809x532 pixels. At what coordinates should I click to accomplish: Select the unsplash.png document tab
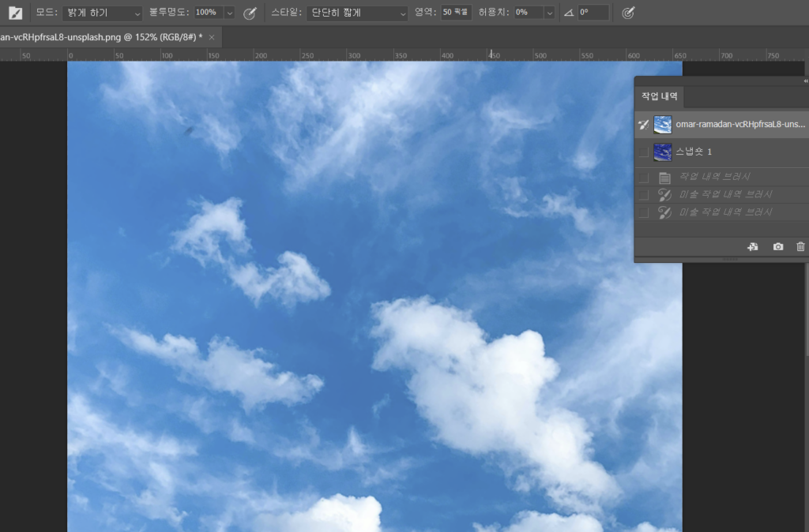(x=101, y=37)
